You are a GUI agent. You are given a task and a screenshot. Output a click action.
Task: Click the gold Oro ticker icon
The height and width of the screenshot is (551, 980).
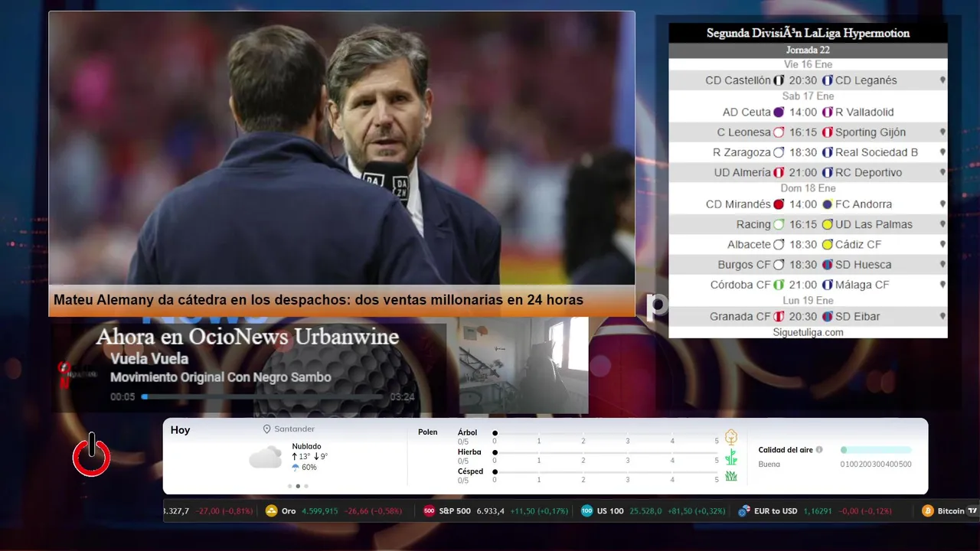[x=271, y=510]
